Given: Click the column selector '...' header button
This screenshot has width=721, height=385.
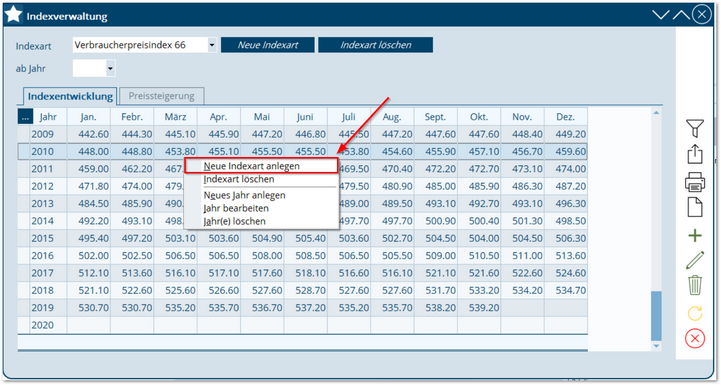Looking at the screenshot, I should pos(25,117).
